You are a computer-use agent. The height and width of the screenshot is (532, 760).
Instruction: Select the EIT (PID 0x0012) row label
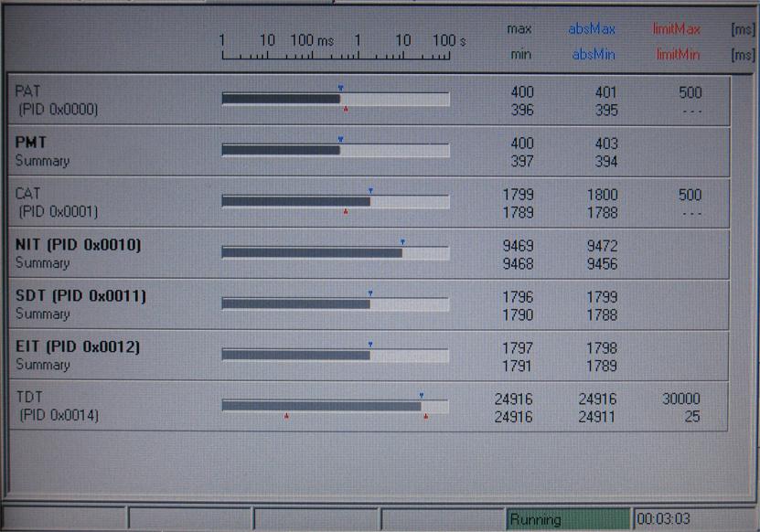(x=78, y=347)
